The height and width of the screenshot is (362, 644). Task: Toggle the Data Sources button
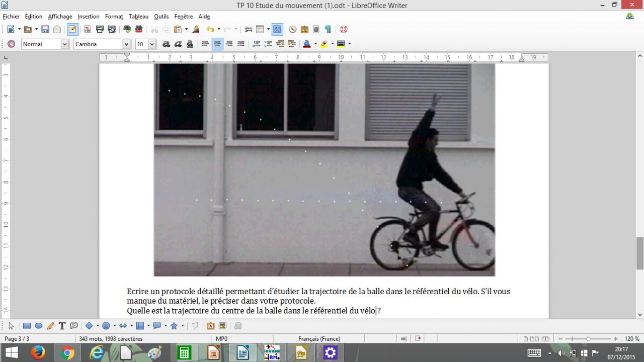316,29
